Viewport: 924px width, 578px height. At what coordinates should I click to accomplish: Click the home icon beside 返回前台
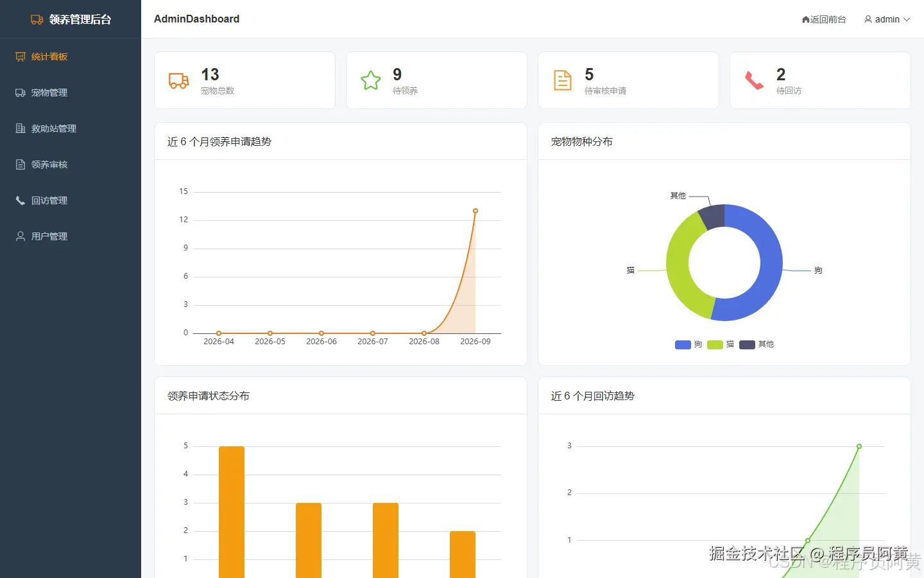(x=806, y=20)
